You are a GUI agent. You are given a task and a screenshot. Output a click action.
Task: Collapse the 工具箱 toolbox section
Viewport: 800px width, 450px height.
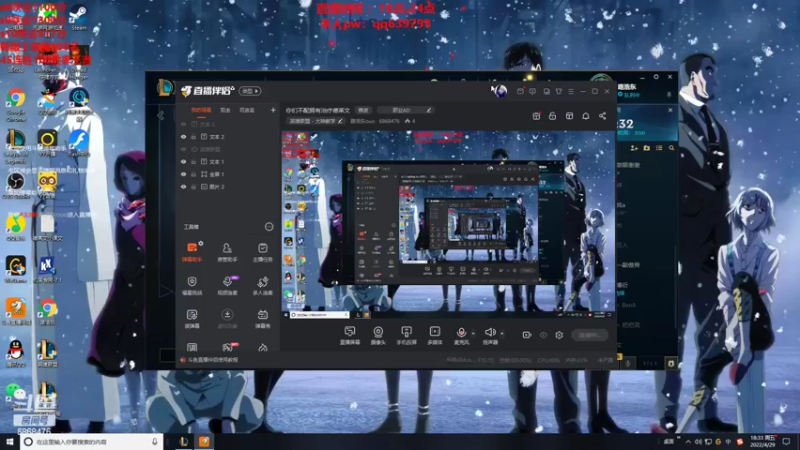click(x=269, y=227)
